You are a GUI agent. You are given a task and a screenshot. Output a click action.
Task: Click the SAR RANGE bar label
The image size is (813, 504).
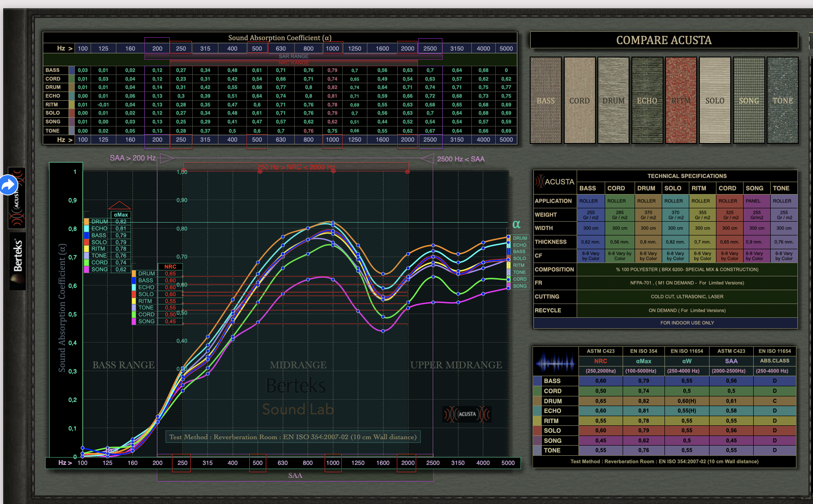point(293,56)
